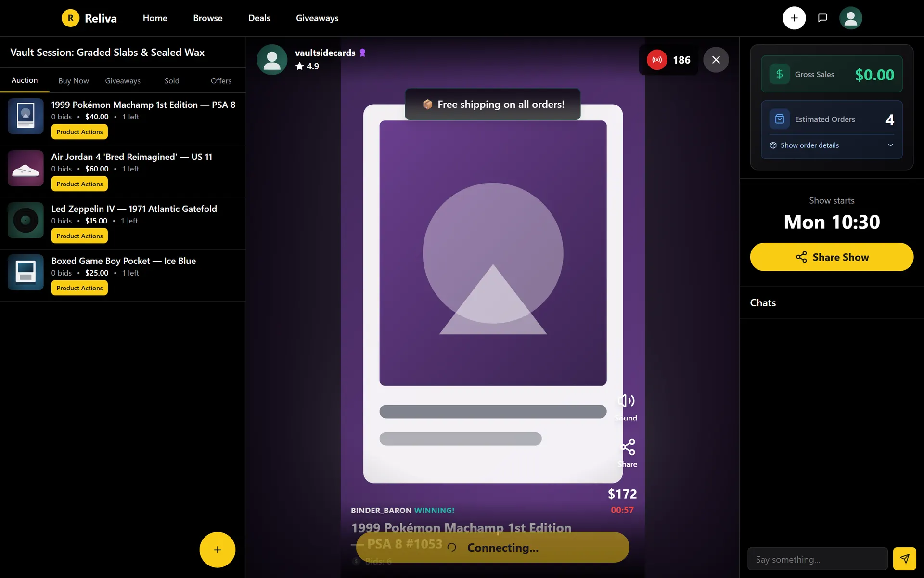Click the Chats panel heading
The image size is (924, 578).
(763, 303)
